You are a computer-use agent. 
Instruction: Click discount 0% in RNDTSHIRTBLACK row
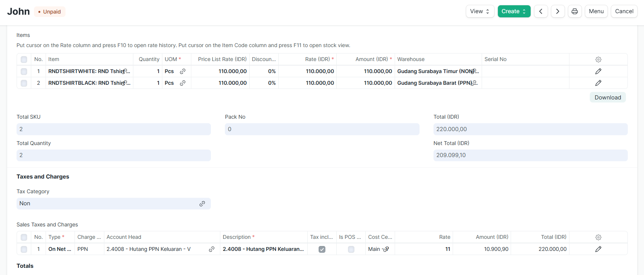(264, 83)
